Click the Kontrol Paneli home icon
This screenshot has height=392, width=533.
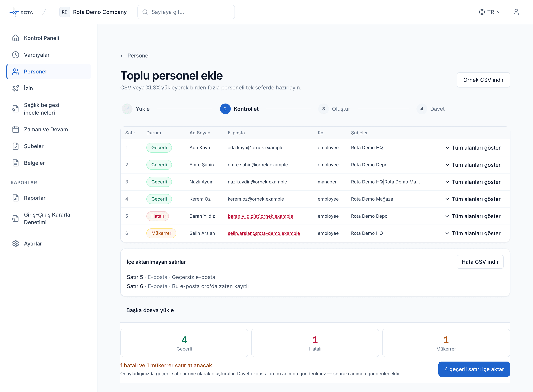tap(16, 38)
